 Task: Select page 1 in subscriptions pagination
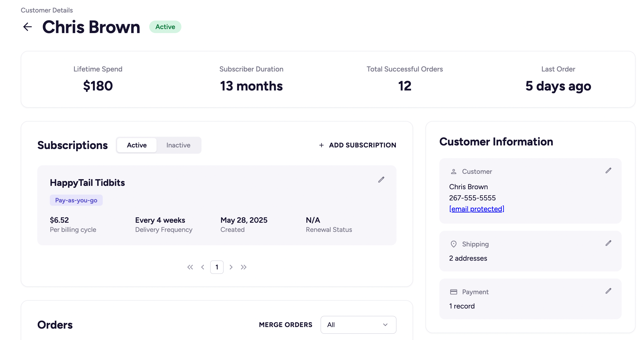point(217,267)
